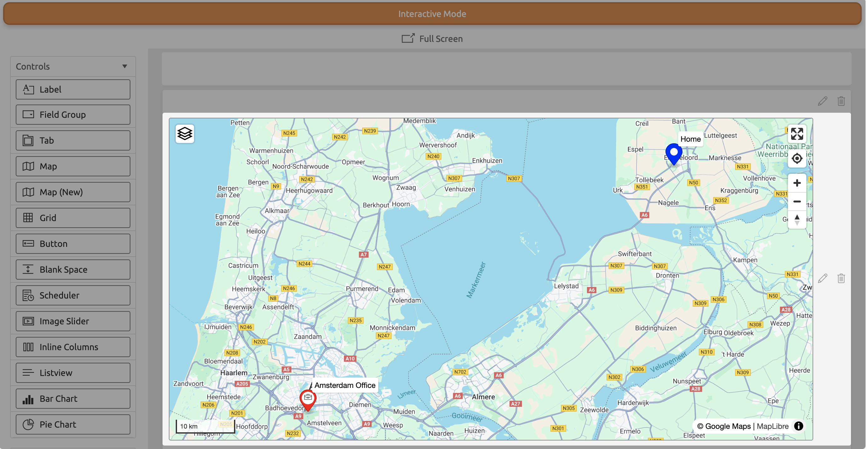
Task: Click Purmerend on the map
Action: point(362,289)
